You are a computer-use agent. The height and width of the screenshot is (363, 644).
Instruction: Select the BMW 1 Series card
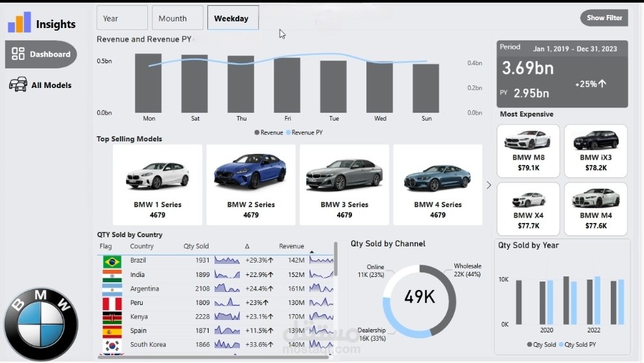[157, 185]
